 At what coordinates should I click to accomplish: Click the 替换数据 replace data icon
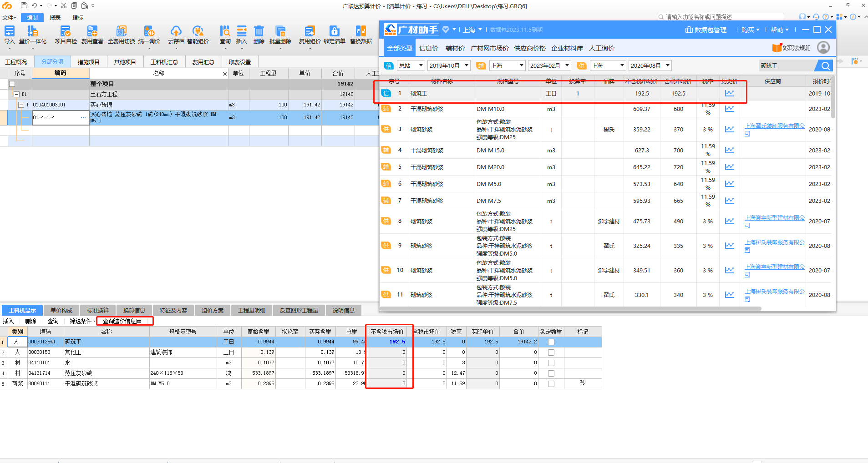click(x=361, y=35)
